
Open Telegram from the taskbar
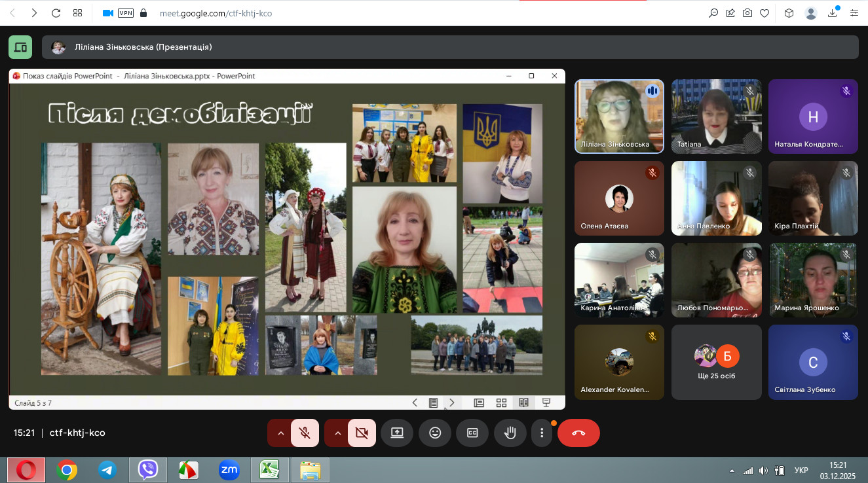[x=107, y=470]
